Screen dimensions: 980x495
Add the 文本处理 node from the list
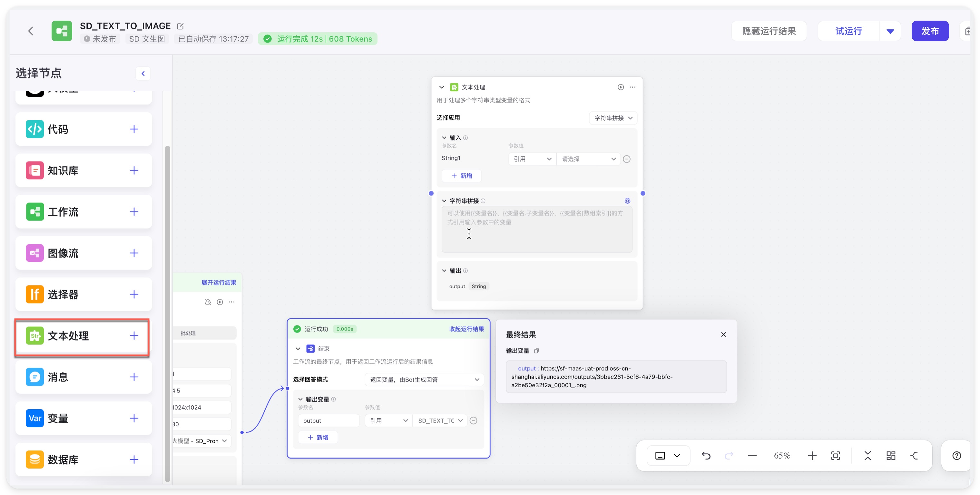(x=133, y=336)
